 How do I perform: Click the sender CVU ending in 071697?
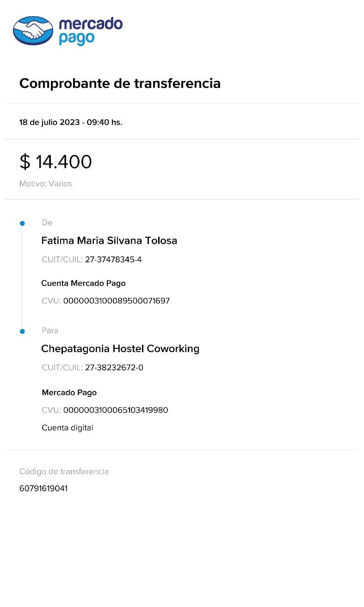(x=116, y=301)
